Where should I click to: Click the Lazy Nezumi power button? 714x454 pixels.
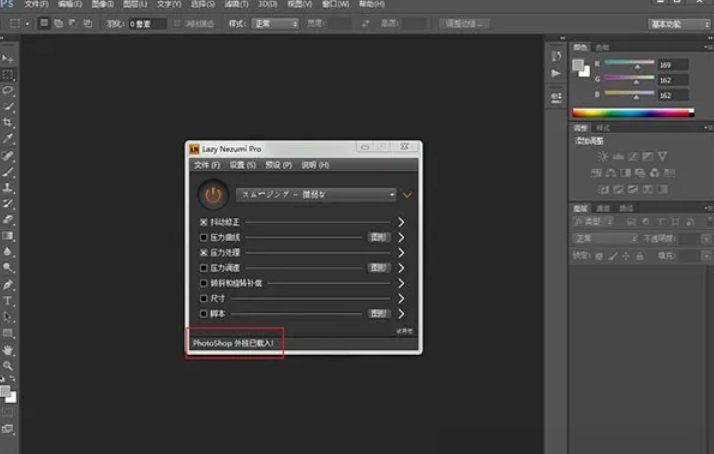213,195
